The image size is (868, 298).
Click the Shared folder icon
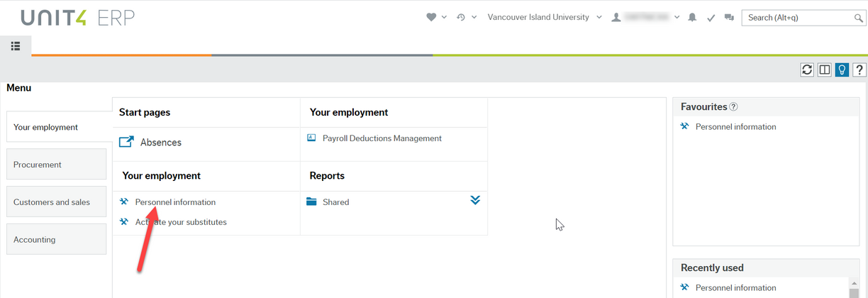click(311, 202)
